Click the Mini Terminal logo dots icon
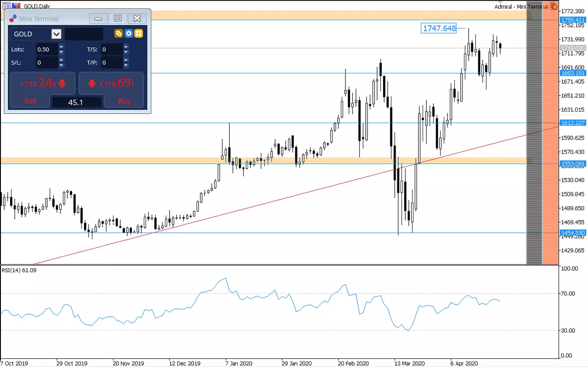 click(x=13, y=18)
